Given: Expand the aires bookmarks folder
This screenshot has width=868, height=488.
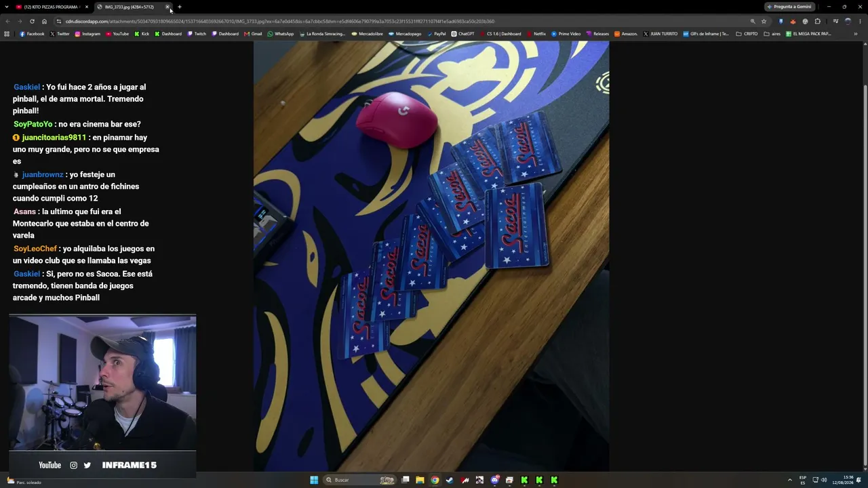Looking at the screenshot, I should [x=772, y=34].
